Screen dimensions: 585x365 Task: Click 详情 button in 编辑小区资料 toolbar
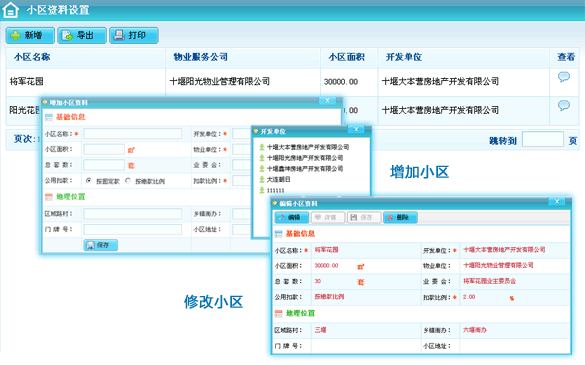[328, 217]
